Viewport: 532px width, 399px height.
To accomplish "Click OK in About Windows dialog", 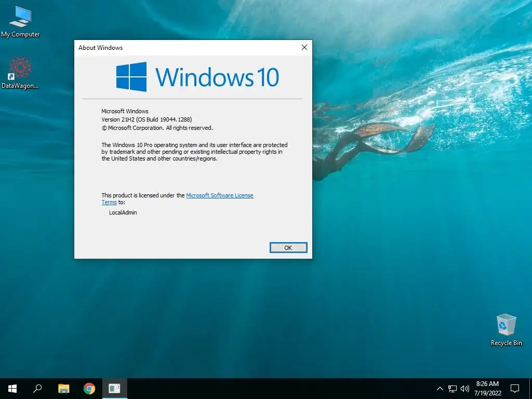I will click(288, 248).
